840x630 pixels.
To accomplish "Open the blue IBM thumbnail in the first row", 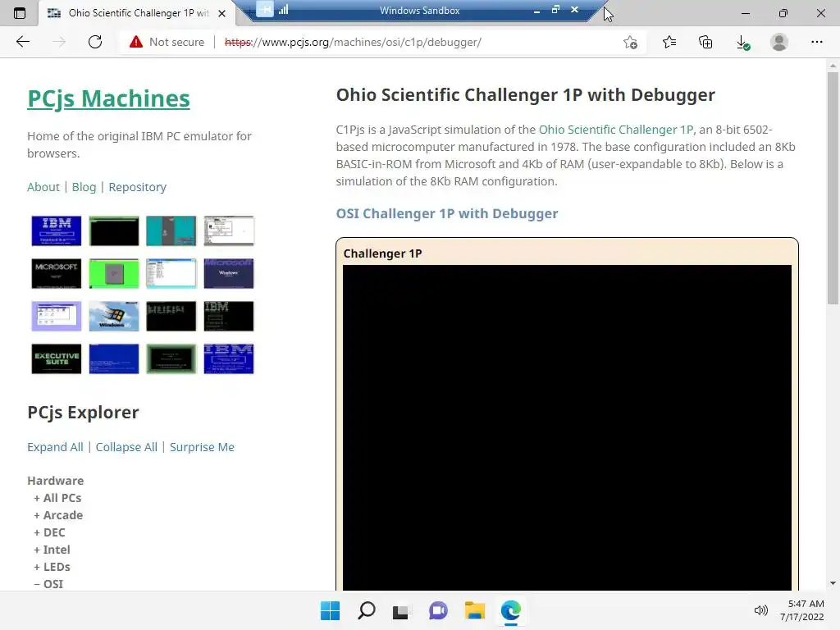I will click(x=57, y=231).
